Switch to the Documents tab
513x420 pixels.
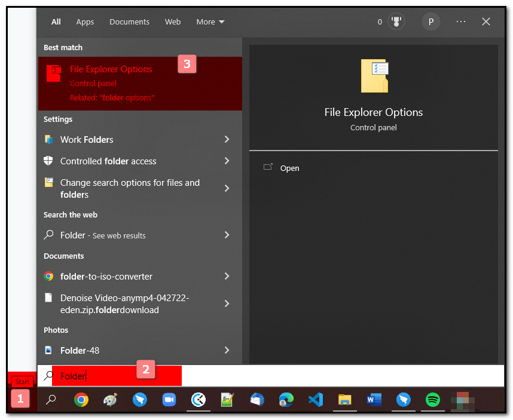tap(129, 22)
